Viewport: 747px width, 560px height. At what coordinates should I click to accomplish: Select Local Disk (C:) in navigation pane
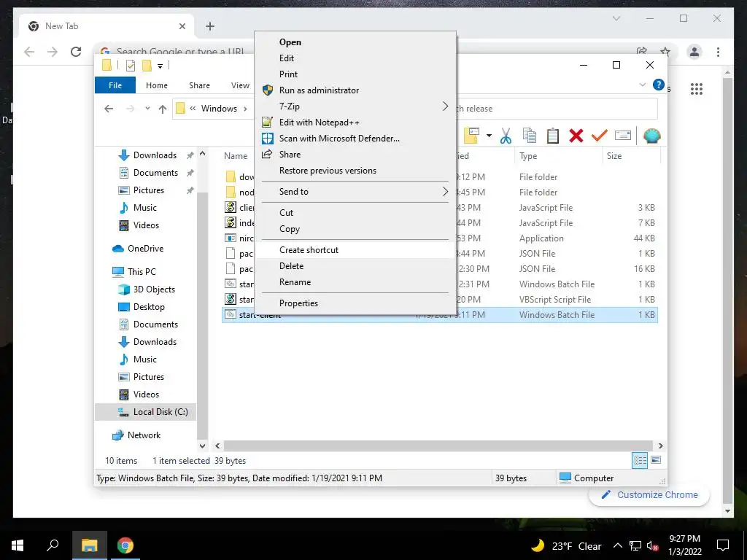[145, 412]
